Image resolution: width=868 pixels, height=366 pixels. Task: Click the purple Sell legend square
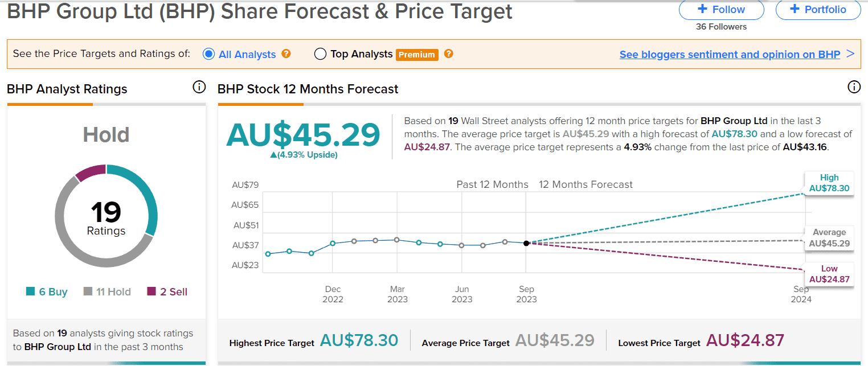coord(152,291)
